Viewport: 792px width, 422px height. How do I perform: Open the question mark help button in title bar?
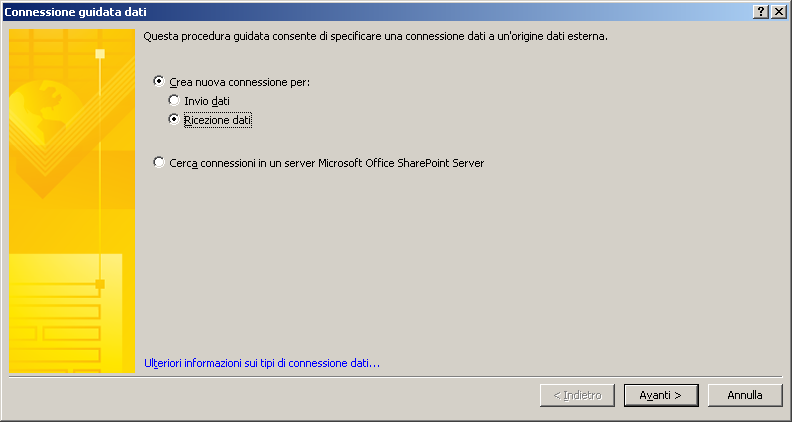click(761, 12)
